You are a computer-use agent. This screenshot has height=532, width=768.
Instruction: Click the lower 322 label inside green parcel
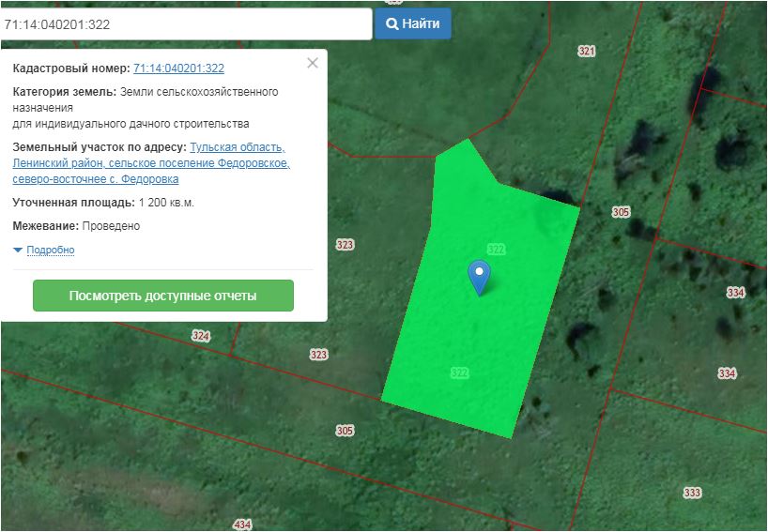(x=459, y=373)
